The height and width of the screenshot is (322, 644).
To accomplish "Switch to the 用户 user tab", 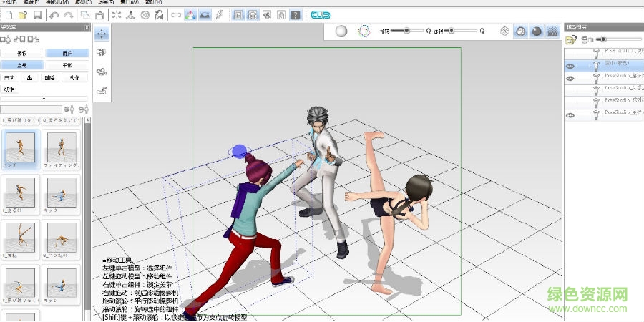I will pyautogui.click(x=67, y=53).
